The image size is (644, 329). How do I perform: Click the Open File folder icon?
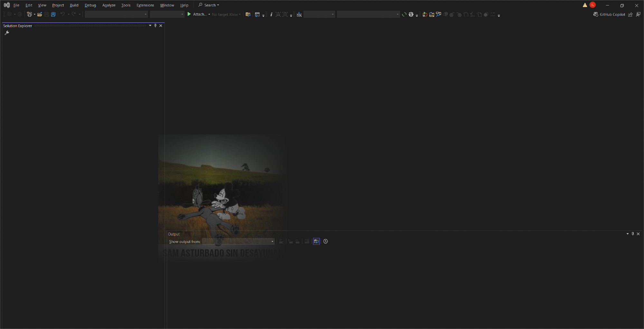[40, 14]
